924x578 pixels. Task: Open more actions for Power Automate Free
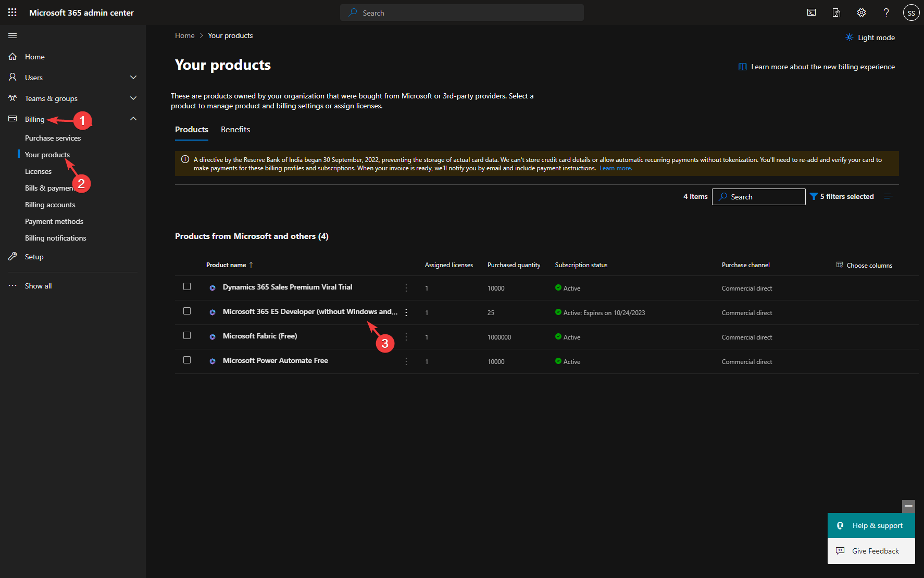[x=406, y=361]
